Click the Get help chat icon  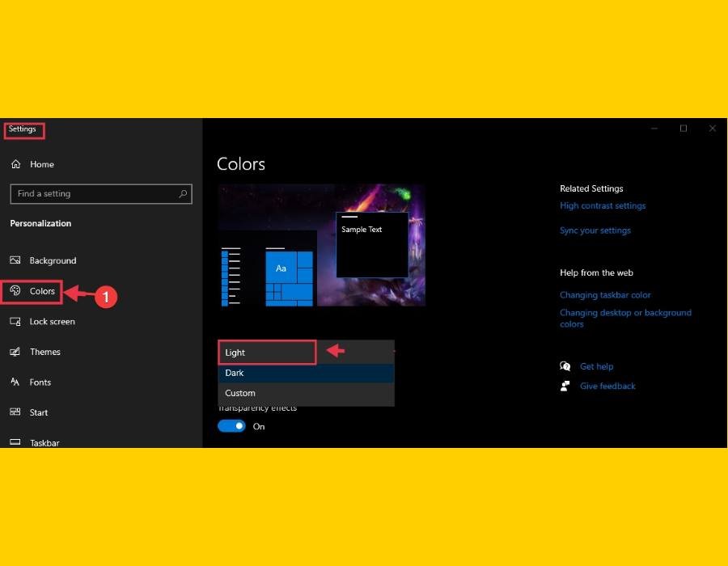click(565, 366)
